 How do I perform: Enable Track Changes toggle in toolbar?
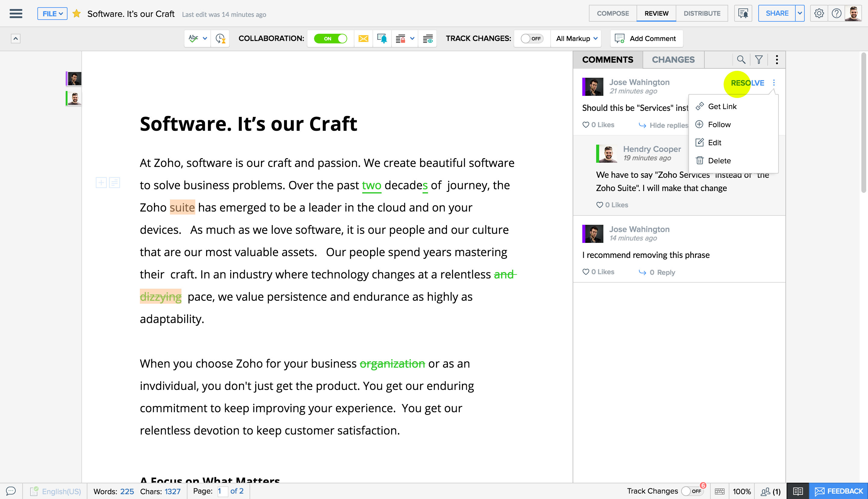[x=531, y=38]
